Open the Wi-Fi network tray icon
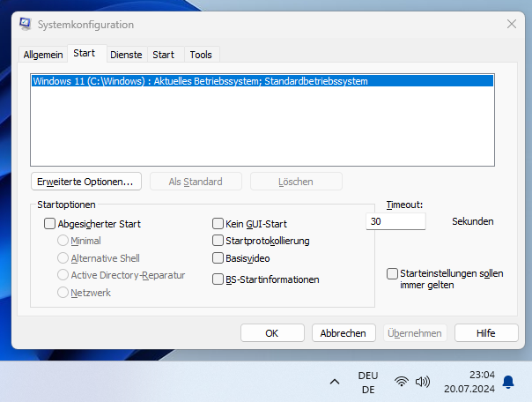 tap(402, 382)
